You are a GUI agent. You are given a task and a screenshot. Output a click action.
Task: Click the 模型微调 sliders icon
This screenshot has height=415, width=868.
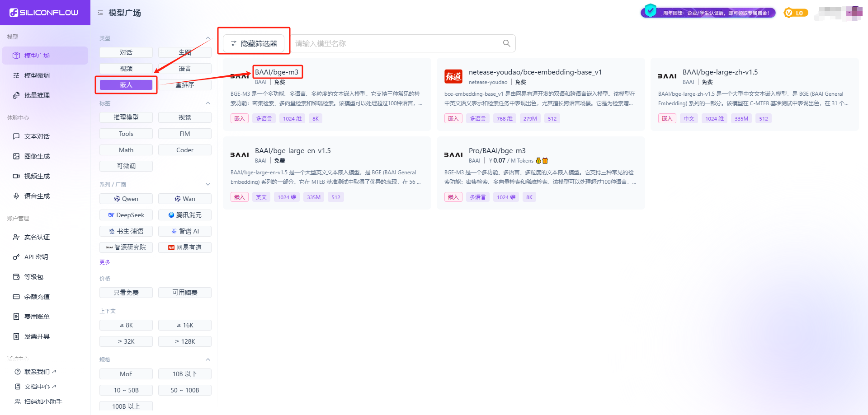[x=16, y=75]
